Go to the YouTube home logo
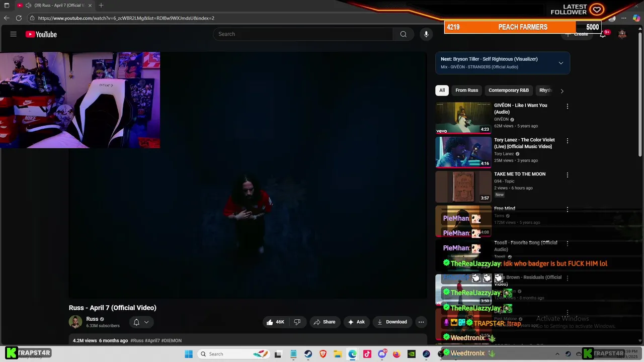The height and width of the screenshot is (362, 644). (x=41, y=34)
